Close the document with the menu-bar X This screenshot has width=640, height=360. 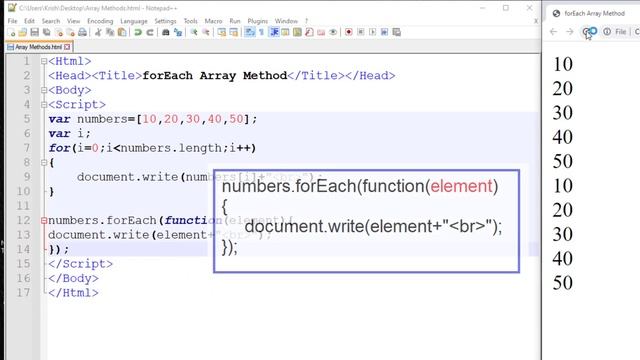pos(536,21)
